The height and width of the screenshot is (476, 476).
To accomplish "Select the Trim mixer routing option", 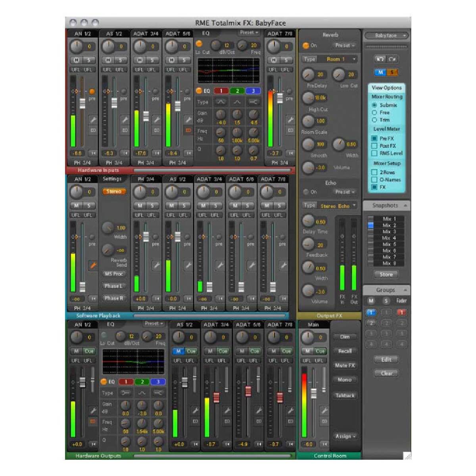I will click(x=374, y=120).
